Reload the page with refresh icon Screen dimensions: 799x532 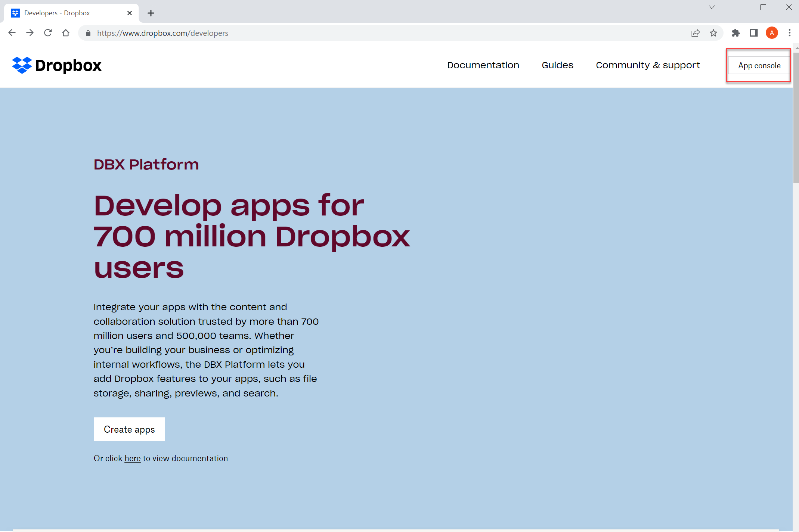click(x=48, y=33)
